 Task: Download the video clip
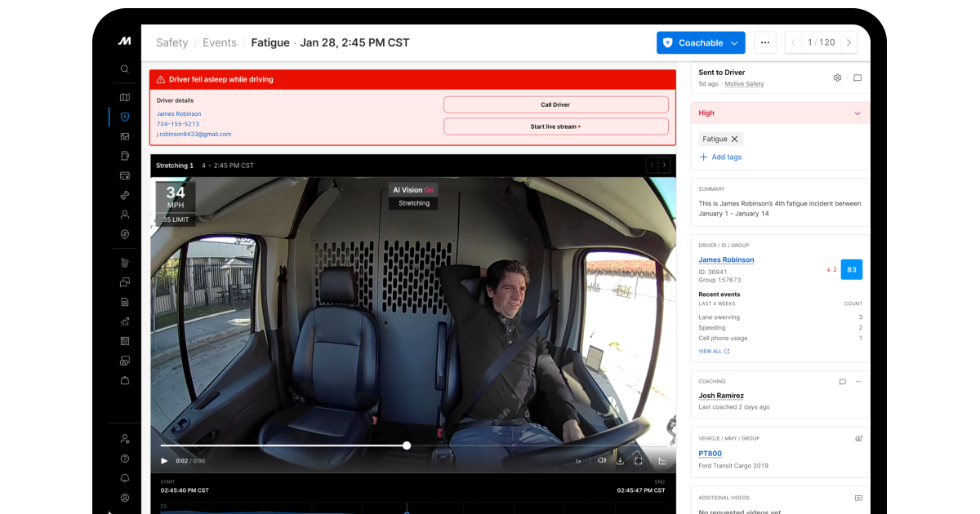coord(620,461)
